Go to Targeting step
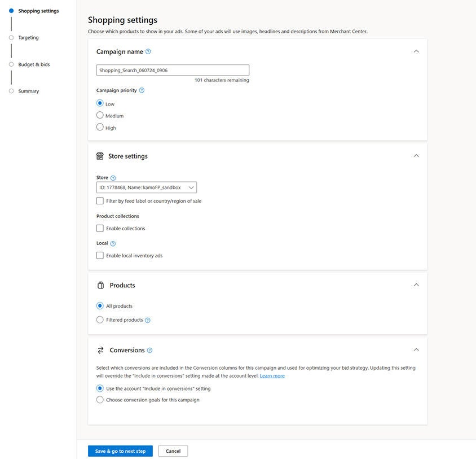 28,38
